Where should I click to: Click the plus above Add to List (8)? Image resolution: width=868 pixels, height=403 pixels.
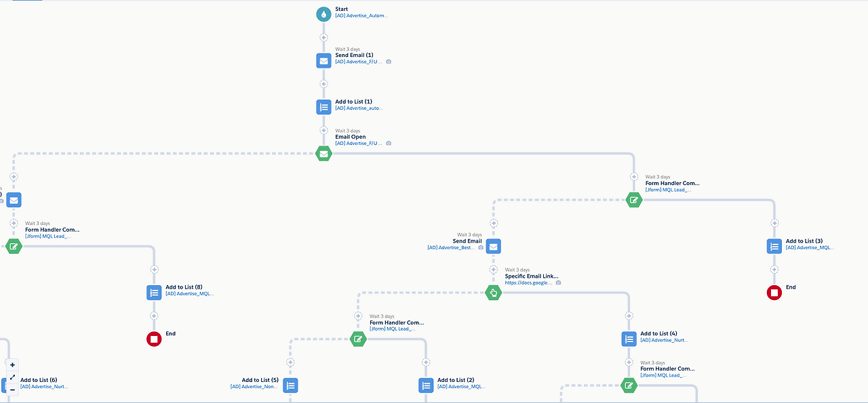point(154,270)
